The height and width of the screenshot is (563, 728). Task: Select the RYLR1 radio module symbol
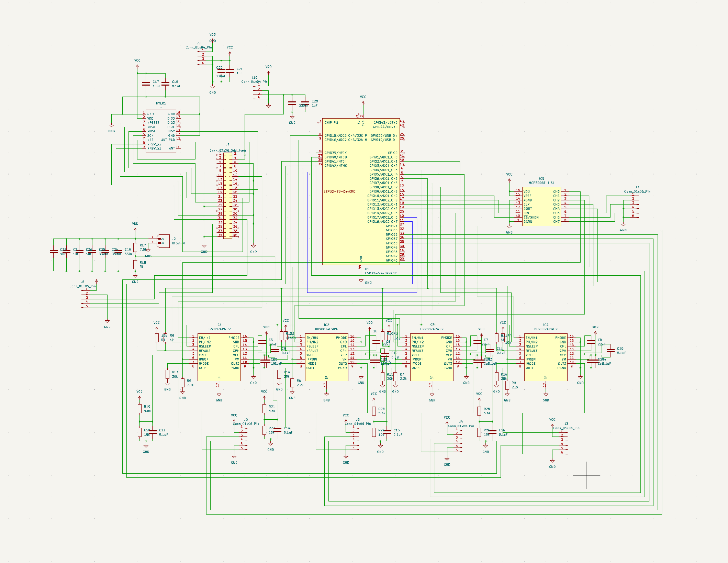pos(161,131)
